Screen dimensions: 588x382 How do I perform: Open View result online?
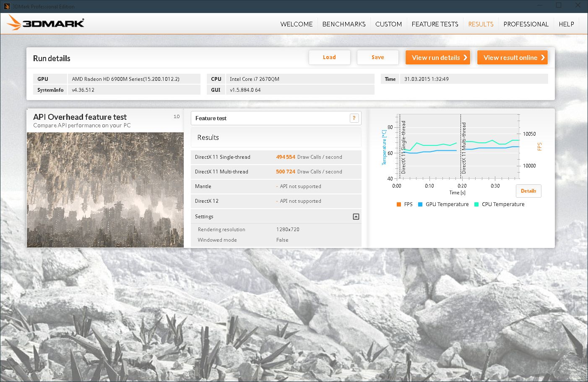point(513,58)
